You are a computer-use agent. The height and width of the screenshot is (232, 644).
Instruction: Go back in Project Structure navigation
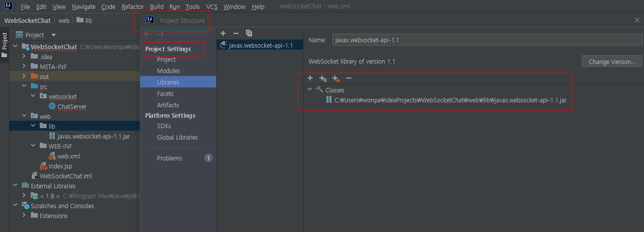pyautogui.click(x=147, y=34)
